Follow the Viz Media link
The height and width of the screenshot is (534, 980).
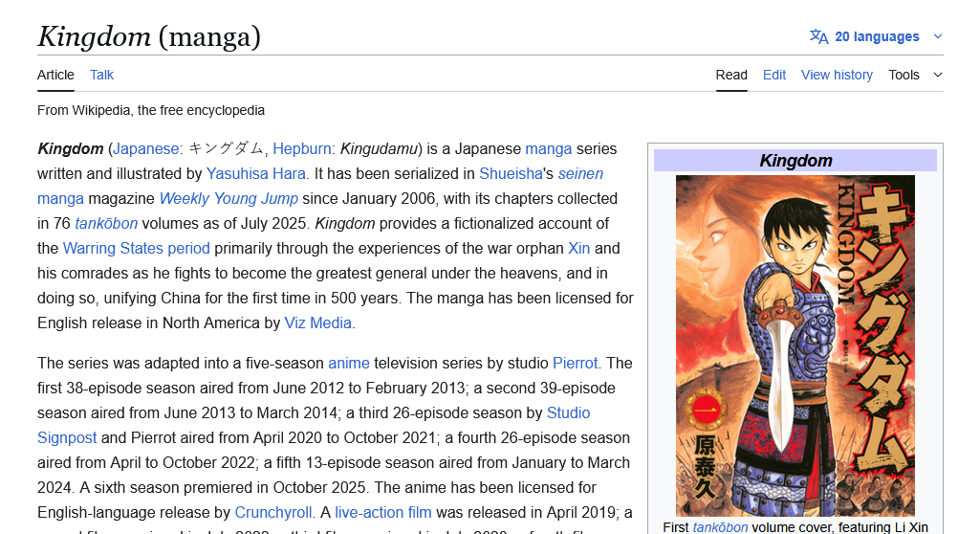tap(317, 323)
